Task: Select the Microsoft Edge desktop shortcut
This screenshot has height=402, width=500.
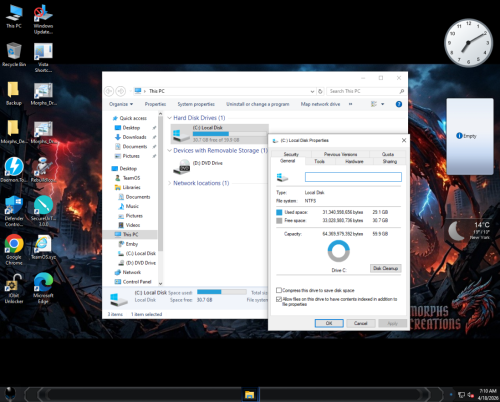Action: (43, 288)
